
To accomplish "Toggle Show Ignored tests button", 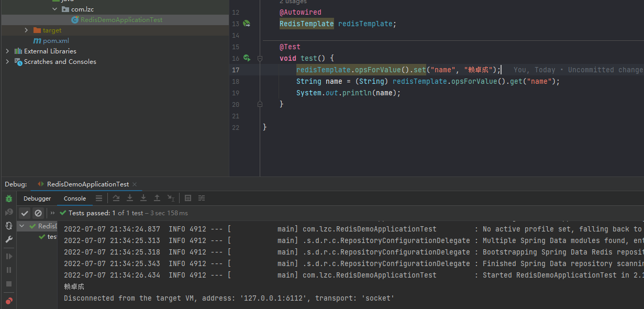I will click(x=38, y=213).
